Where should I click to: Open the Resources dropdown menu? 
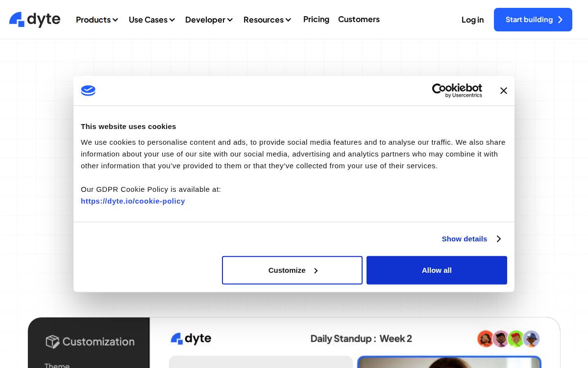(267, 20)
